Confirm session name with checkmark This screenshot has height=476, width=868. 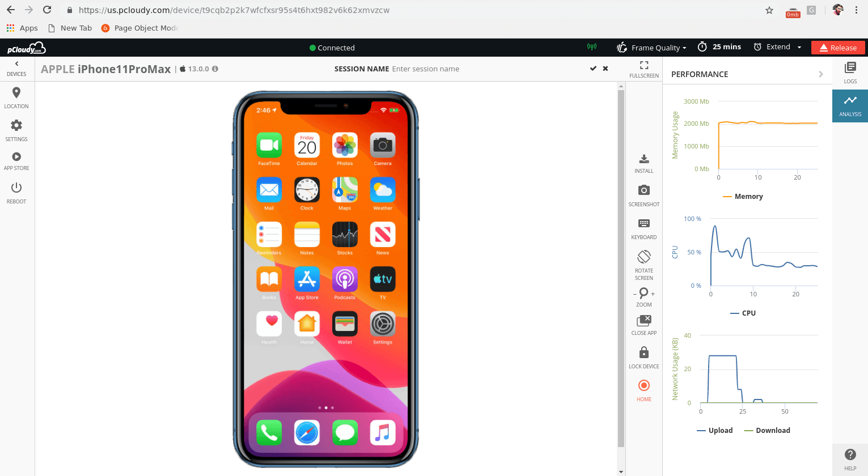click(x=593, y=69)
